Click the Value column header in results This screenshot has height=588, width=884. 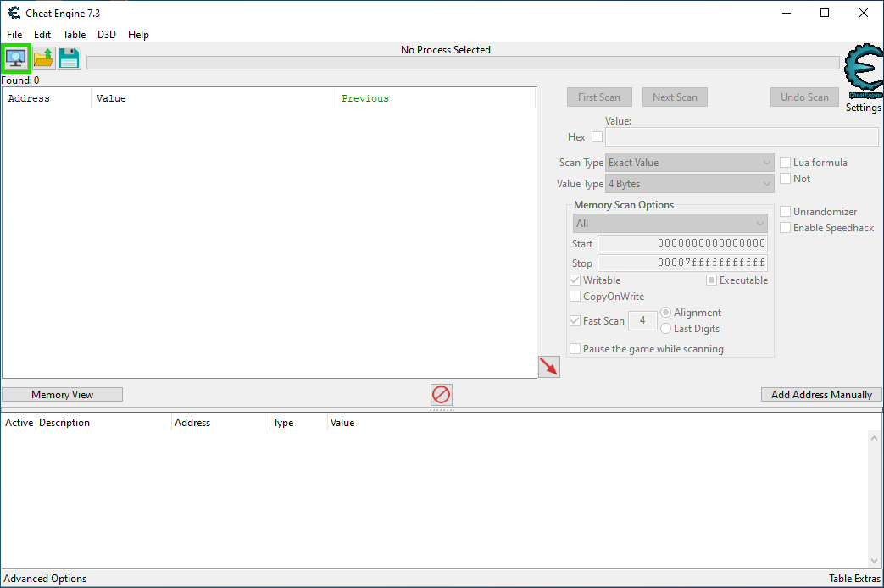(214, 98)
